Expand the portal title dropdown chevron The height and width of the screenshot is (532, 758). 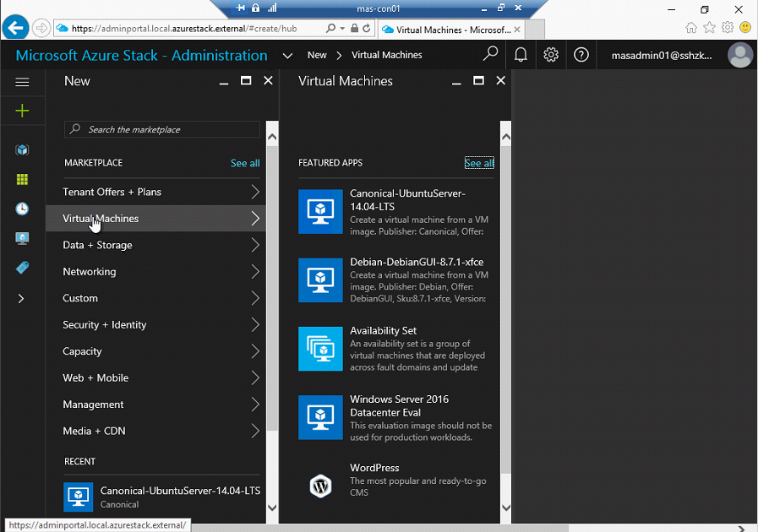click(287, 56)
